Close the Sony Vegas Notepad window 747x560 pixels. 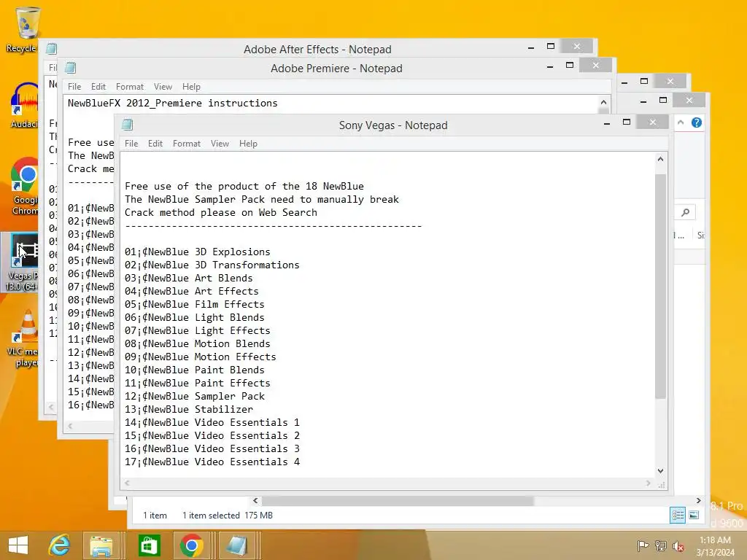pos(653,122)
